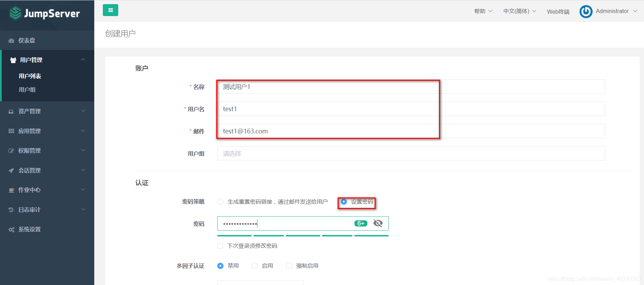The width and height of the screenshot is (644, 285).
Task: Open the Web终端 link
Action: tap(558, 12)
